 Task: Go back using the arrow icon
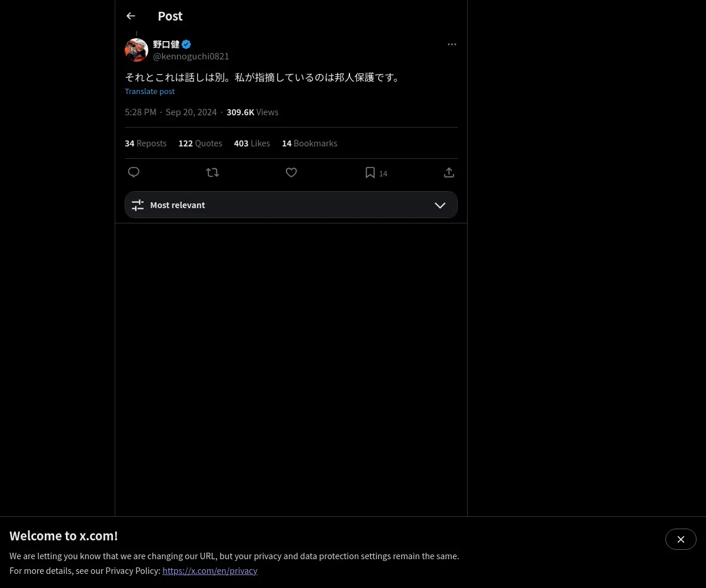click(131, 16)
